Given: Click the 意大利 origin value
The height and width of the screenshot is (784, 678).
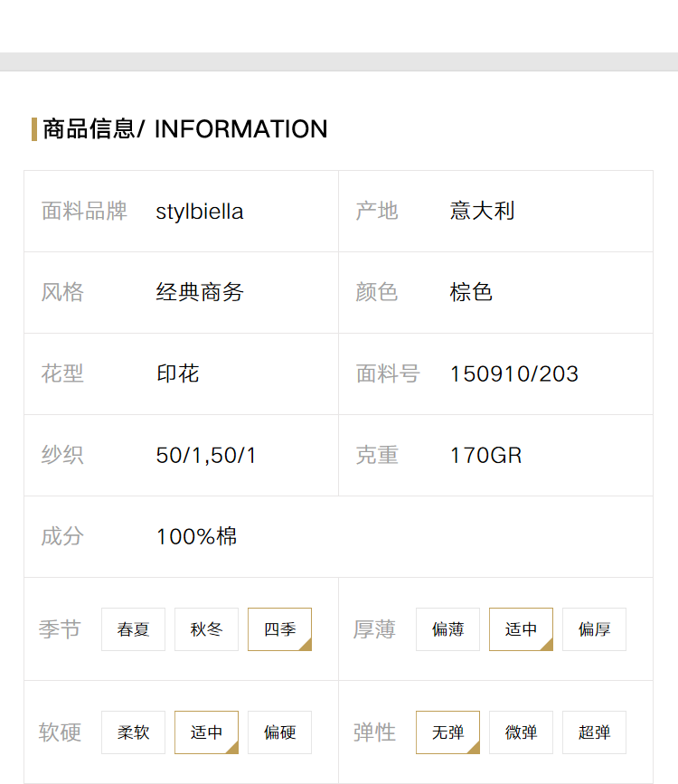Looking at the screenshot, I should [x=482, y=211].
